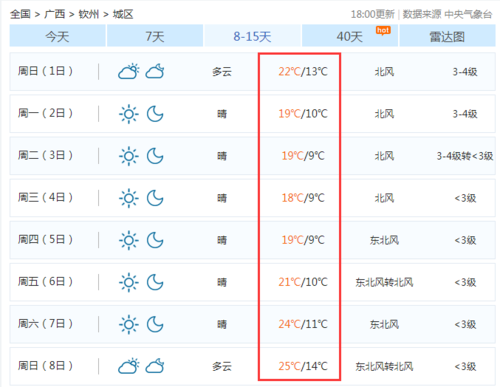Click the hot badge on 40天
500x387 pixels.
pos(383,31)
